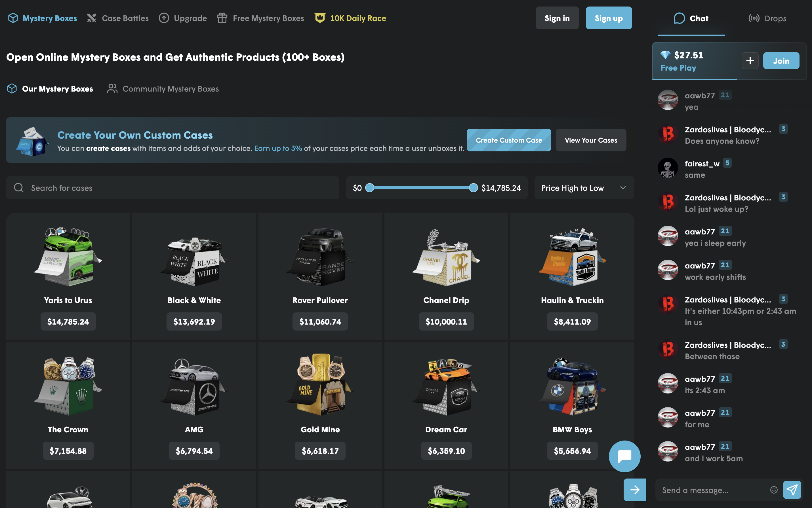Viewport: 812px width, 508px height.
Task: Click the 10K Daily Race crown icon
Action: (x=320, y=18)
